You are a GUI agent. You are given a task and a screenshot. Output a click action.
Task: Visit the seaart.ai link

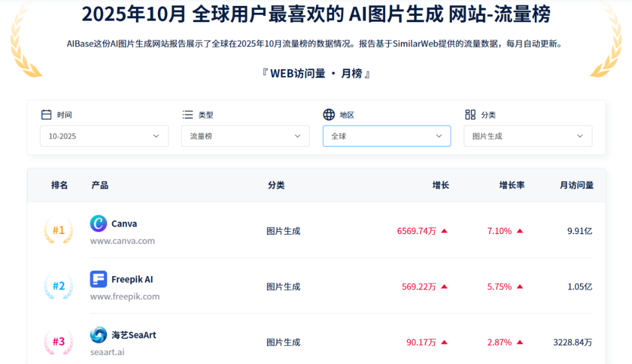(x=107, y=352)
